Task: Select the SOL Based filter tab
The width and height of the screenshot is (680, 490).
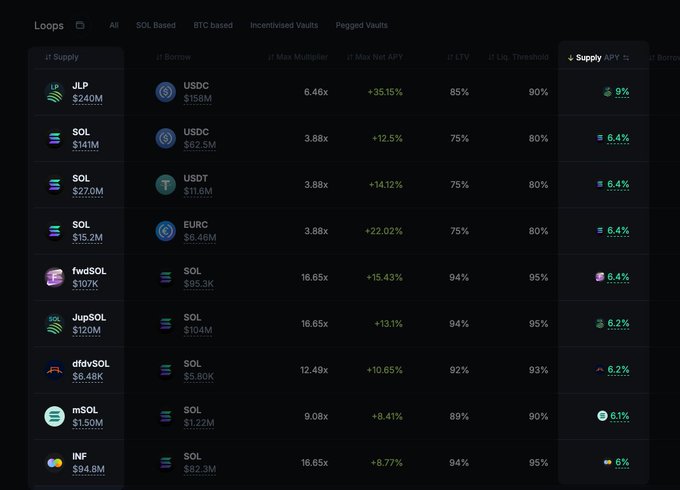Action: (x=155, y=25)
